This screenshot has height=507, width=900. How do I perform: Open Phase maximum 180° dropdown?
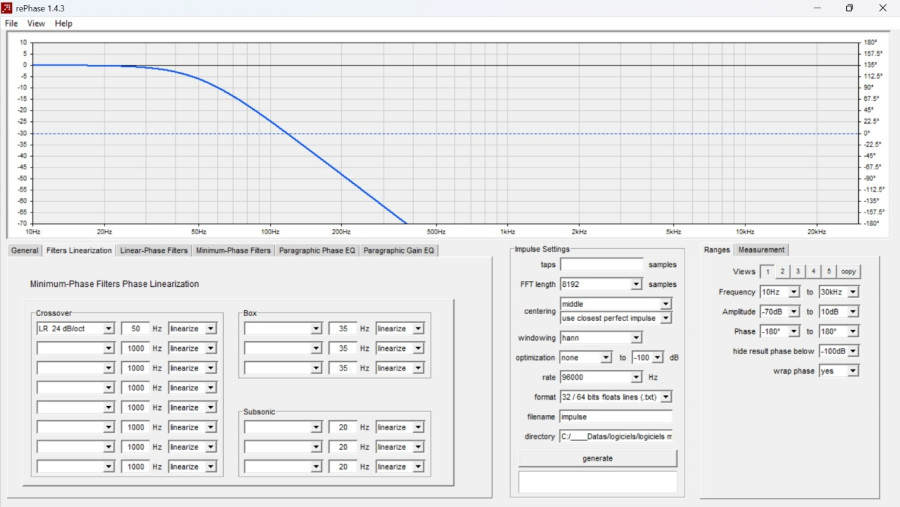point(839,331)
